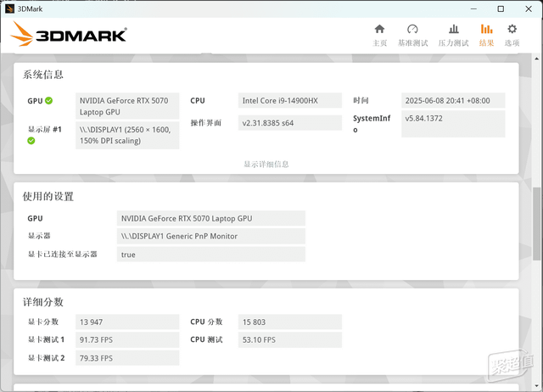Click the 显卡测试 1 91.73 FPS value
The height and width of the screenshot is (392, 543).
[127, 339]
